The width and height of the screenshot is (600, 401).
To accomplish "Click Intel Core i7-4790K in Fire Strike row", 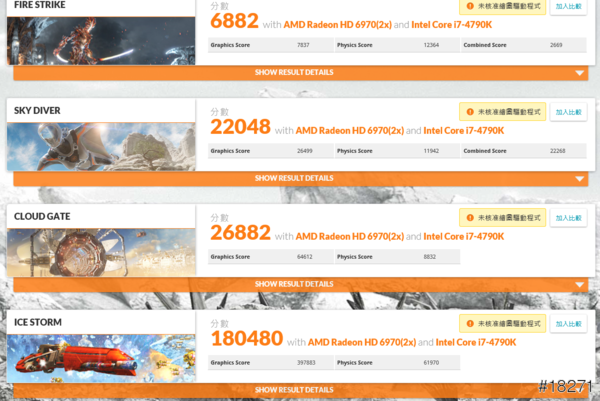I will (x=452, y=25).
